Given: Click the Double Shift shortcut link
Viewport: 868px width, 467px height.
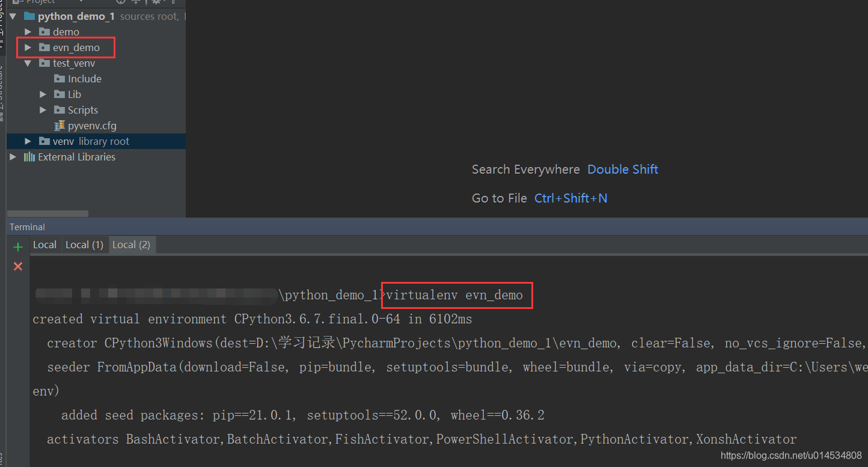Looking at the screenshot, I should point(623,169).
